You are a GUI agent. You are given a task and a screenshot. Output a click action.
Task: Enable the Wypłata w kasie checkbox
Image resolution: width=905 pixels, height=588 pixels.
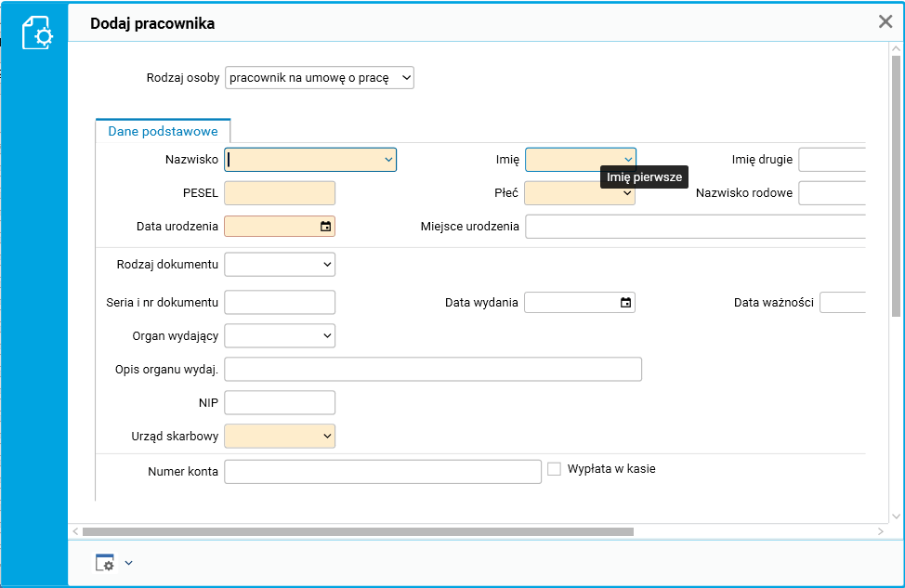tap(555, 469)
